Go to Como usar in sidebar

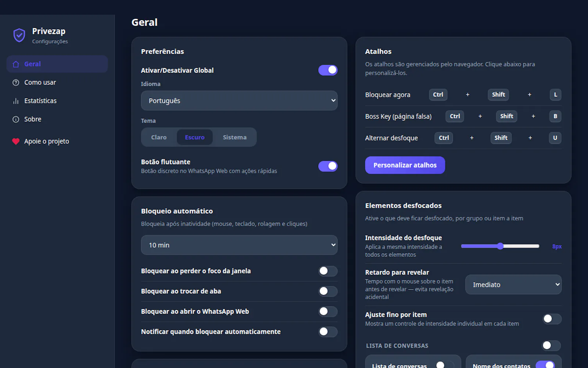(57, 82)
